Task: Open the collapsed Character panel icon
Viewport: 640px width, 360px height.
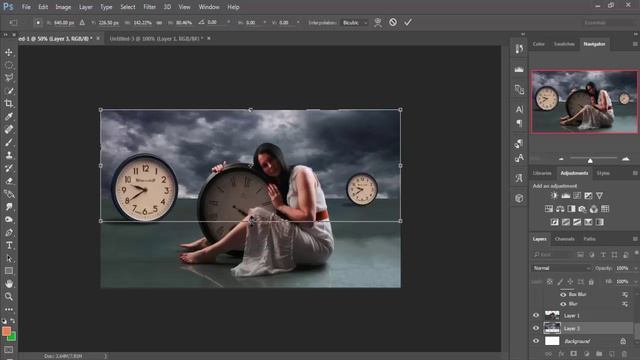Action: (x=519, y=109)
